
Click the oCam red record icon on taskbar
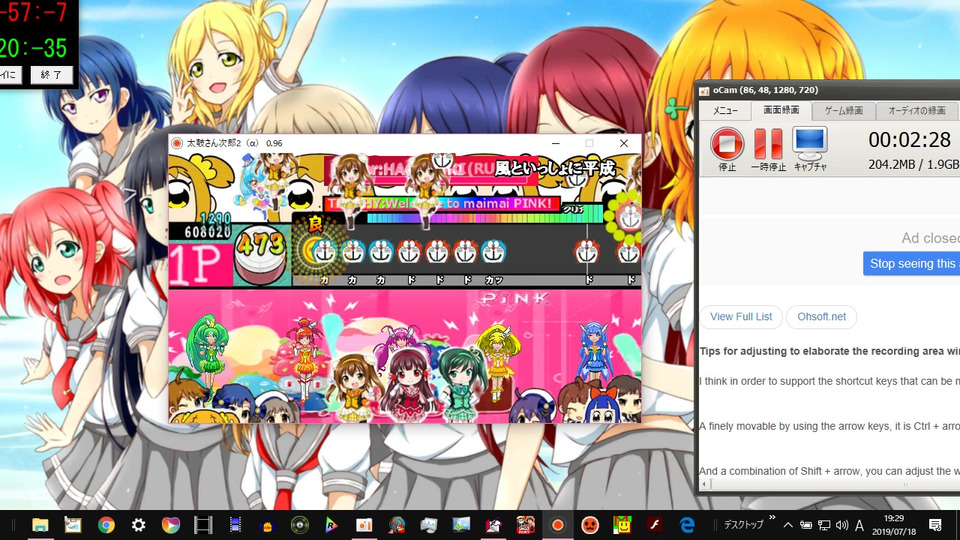point(557,525)
